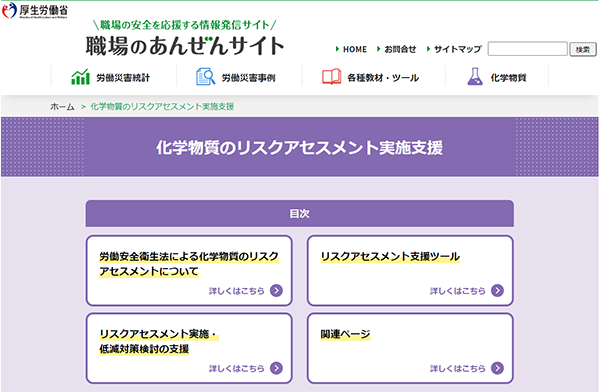Open the 各種教材・ツール menu
The width and height of the screenshot is (600, 392).
point(383,78)
